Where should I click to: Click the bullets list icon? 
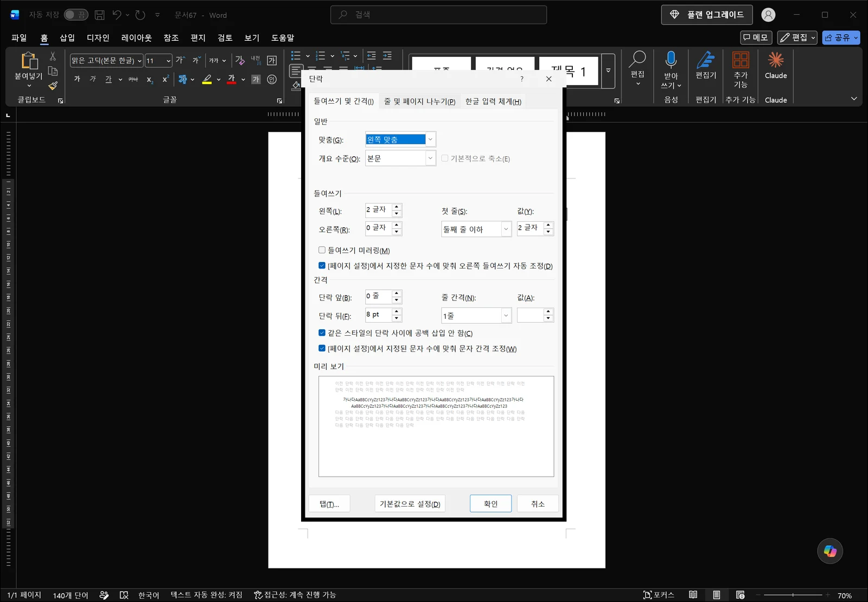click(296, 55)
